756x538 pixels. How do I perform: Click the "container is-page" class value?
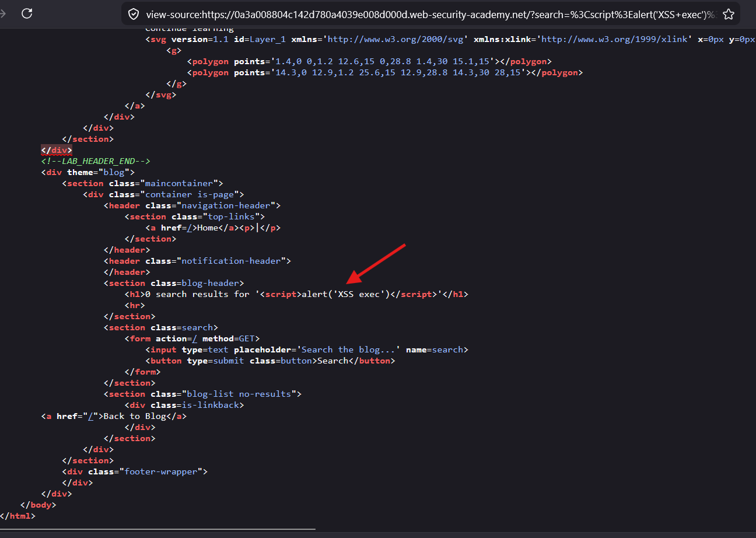(192, 194)
